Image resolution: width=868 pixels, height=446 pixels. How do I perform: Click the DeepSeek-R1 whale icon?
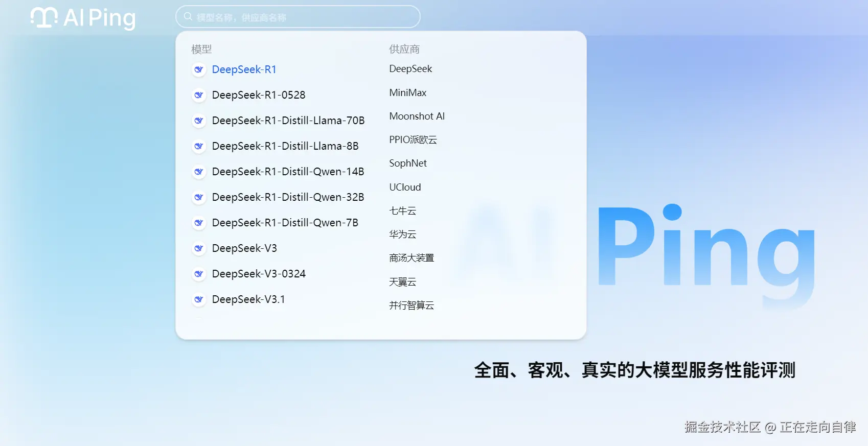pos(199,69)
